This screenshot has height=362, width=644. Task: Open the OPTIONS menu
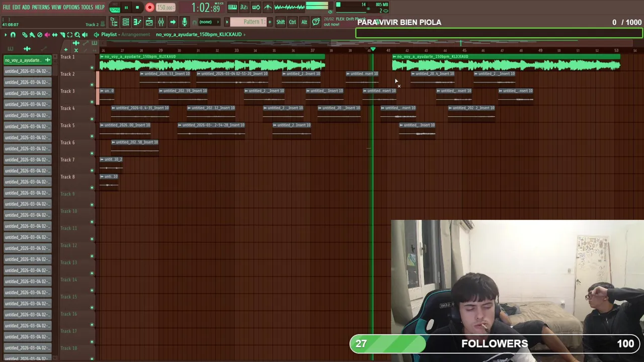coord(71,8)
